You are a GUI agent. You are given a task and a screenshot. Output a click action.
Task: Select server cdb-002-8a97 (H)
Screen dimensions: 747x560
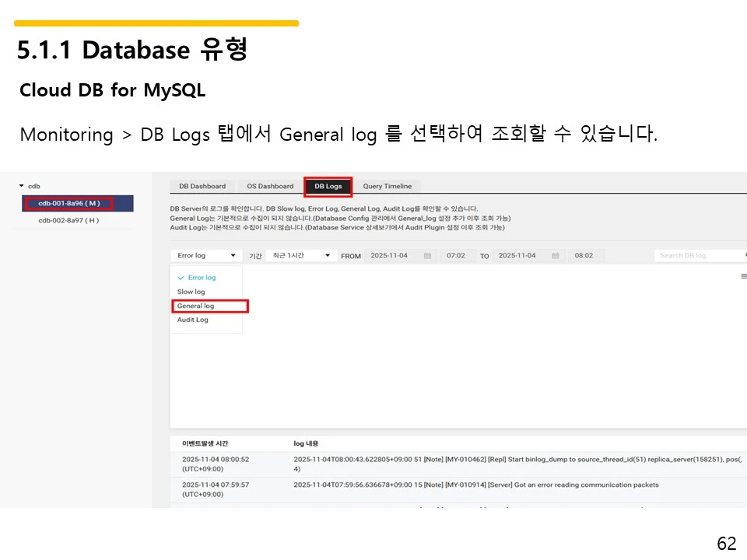tap(68, 220)
